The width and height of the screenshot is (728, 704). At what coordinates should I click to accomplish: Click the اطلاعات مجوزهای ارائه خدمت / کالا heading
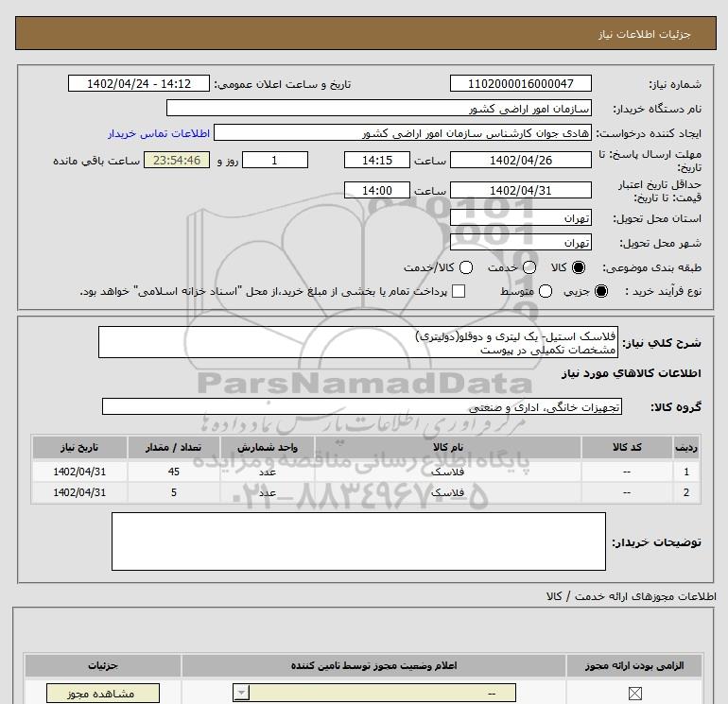coord(632,596)
